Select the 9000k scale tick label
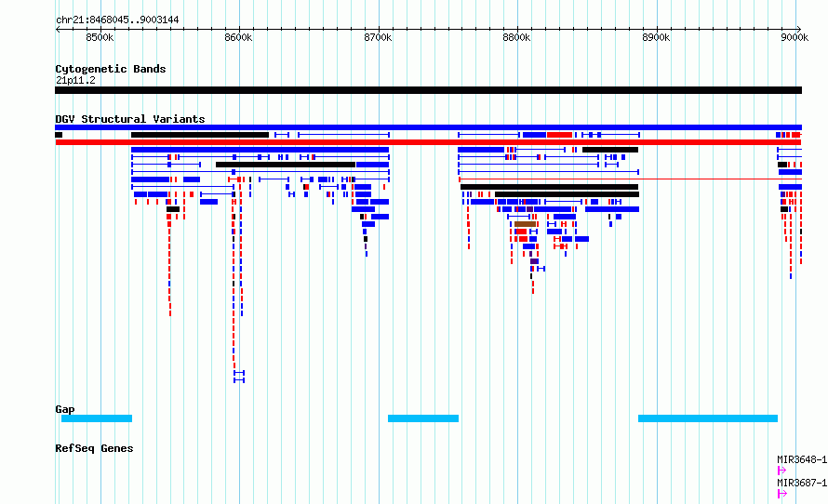This screenshot has height=504, width=828. click(x=795, y=37)
